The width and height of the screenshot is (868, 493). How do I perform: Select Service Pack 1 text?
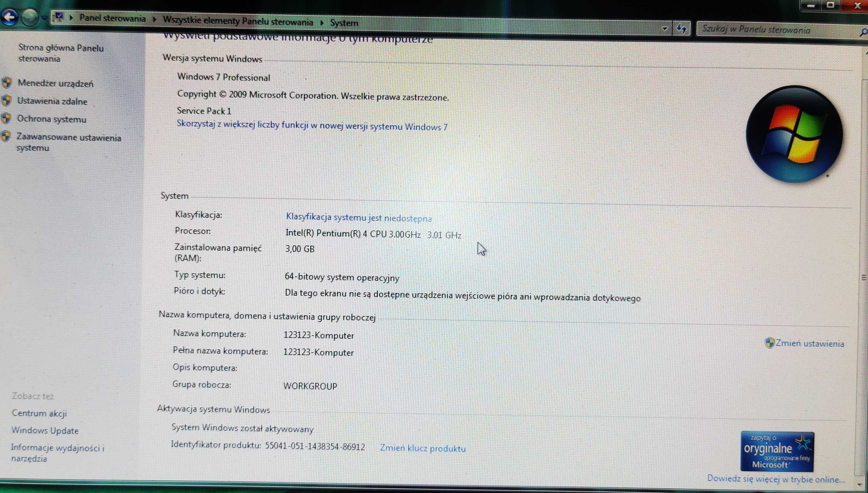[x=204, y=111]
